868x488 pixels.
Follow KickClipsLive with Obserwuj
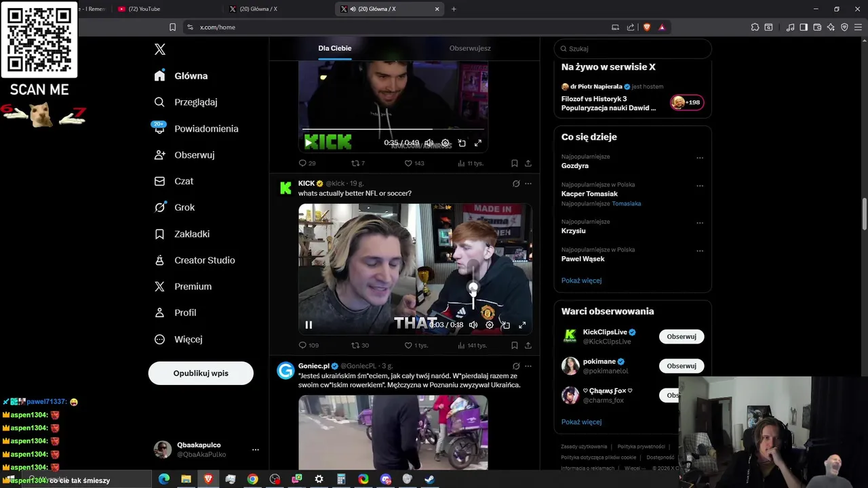point(682,337)
